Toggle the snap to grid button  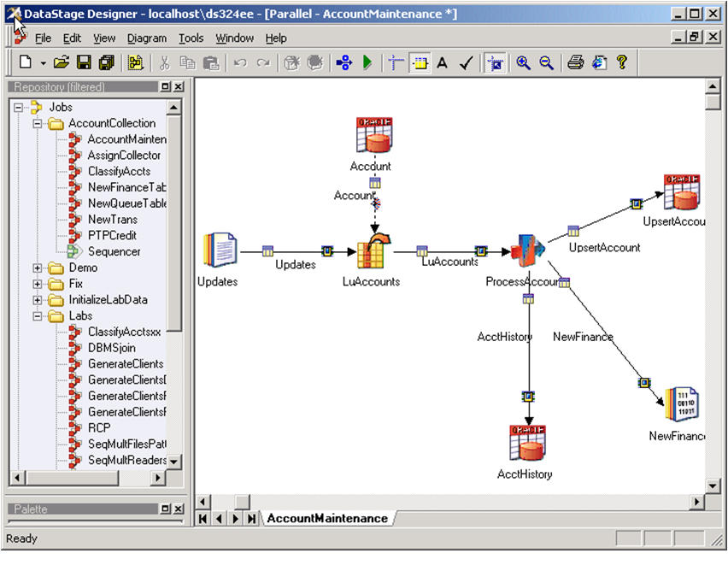[x=396, y=62]
